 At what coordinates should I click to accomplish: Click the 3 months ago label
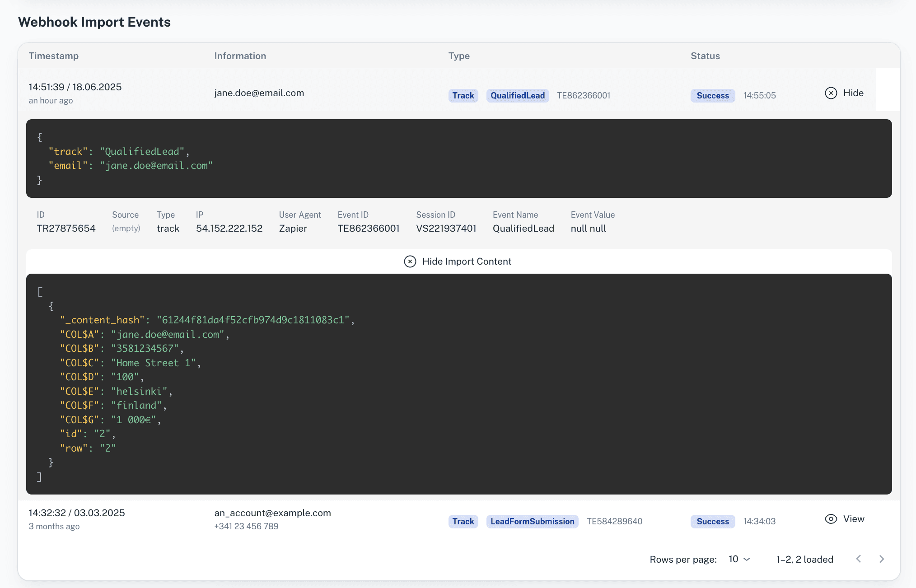[x=54, y=526]
